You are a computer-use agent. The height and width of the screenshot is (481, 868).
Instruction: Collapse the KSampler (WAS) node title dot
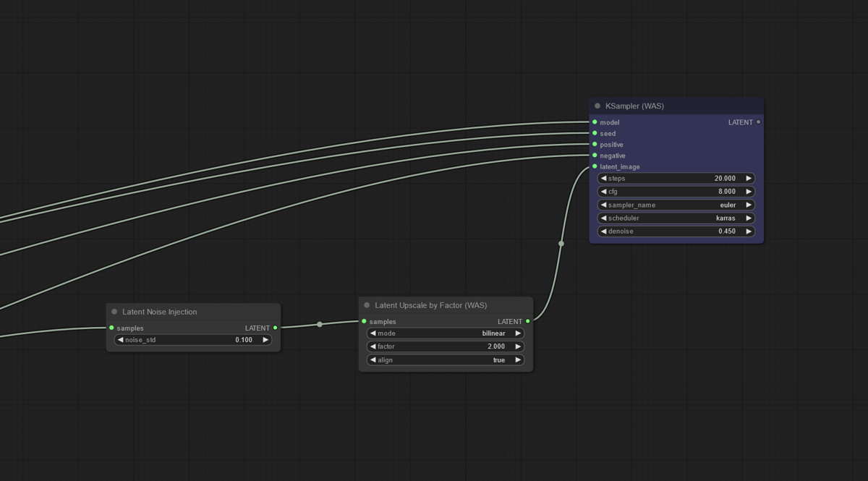(x=596, y=105)
